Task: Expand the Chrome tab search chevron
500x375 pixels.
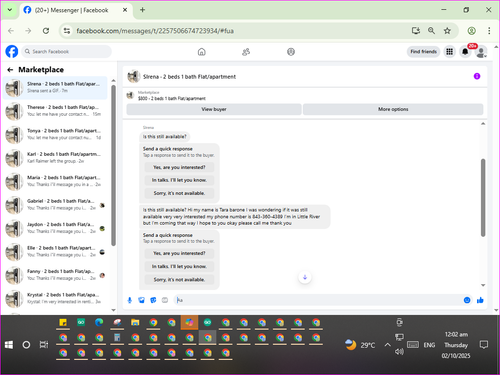Action: pyautogui.click(x=10, y=10)
